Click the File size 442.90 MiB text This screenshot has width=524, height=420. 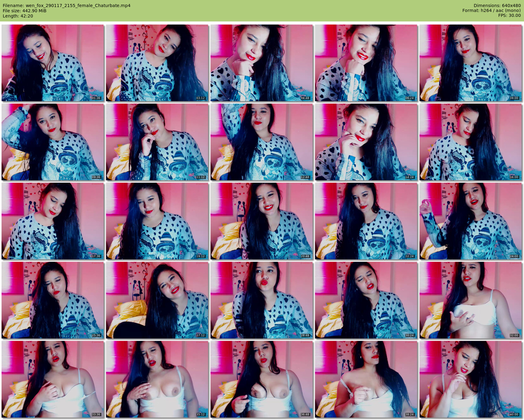click(25, 11)
